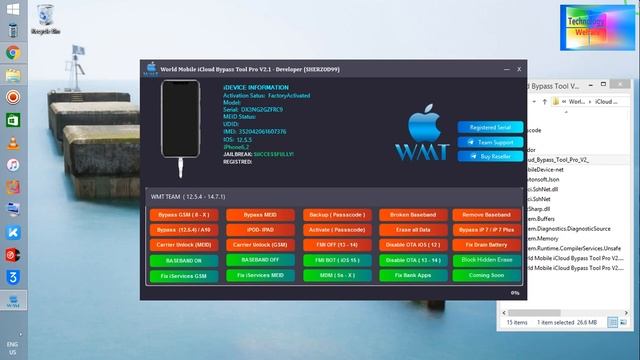Click the Explorer up-directory arrow
This screenshot has height=360, width=640.
tap(544, 102)
